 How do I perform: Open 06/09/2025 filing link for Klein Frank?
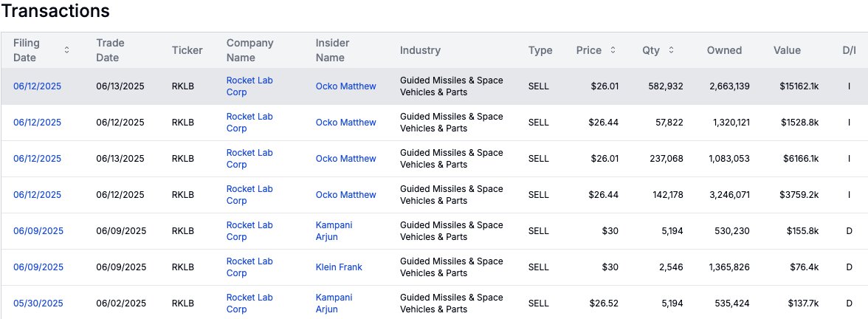point(38,267)
